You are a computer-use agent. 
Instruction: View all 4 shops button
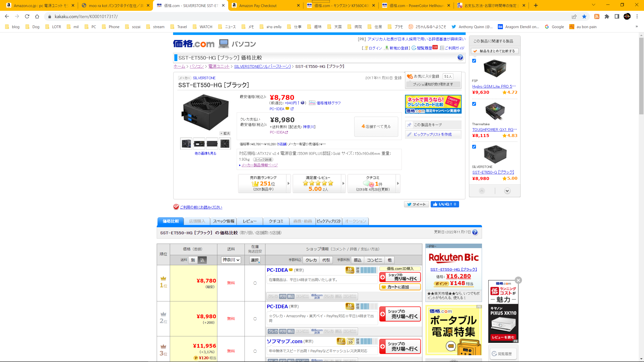pyautogui.click(x=376, y=126)
